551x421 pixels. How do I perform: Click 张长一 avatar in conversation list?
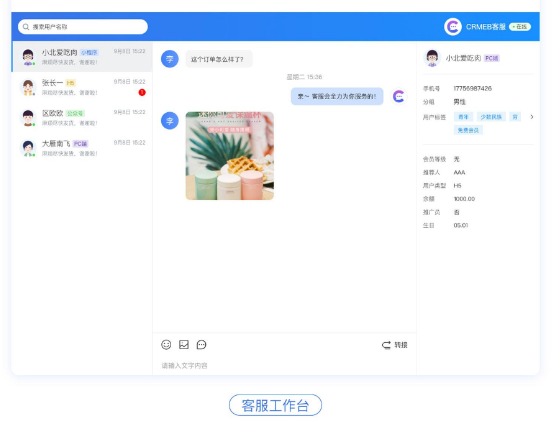[x=28, y=87]
